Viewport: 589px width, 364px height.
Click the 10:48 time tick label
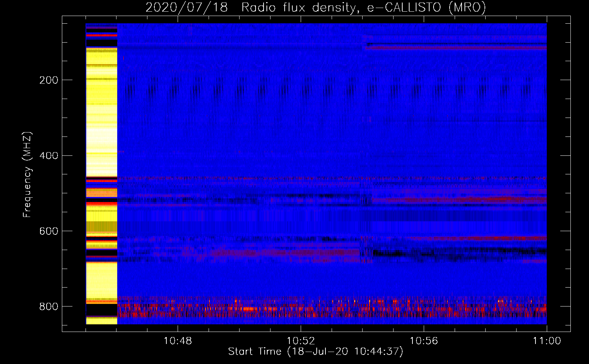click(178, 341)
